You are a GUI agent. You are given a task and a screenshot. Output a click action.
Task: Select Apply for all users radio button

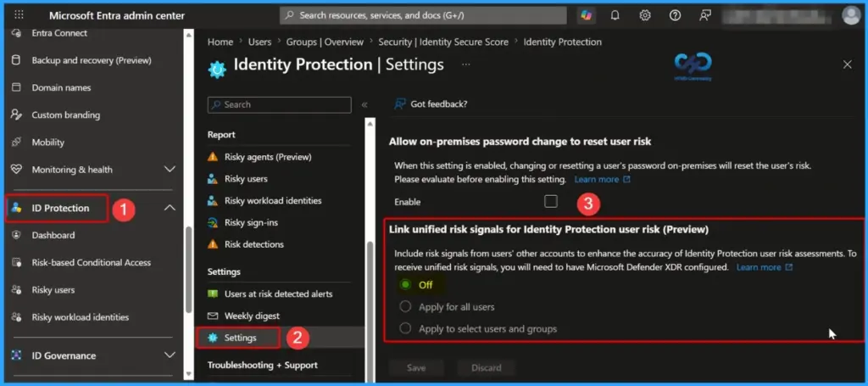406,307
